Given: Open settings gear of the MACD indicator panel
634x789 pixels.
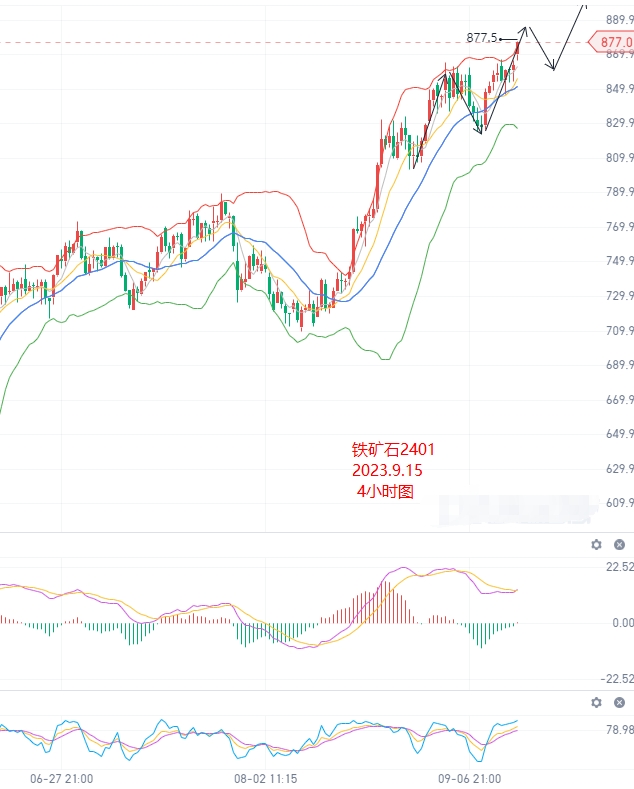Looking at the screenshot, I should point(596,544).
